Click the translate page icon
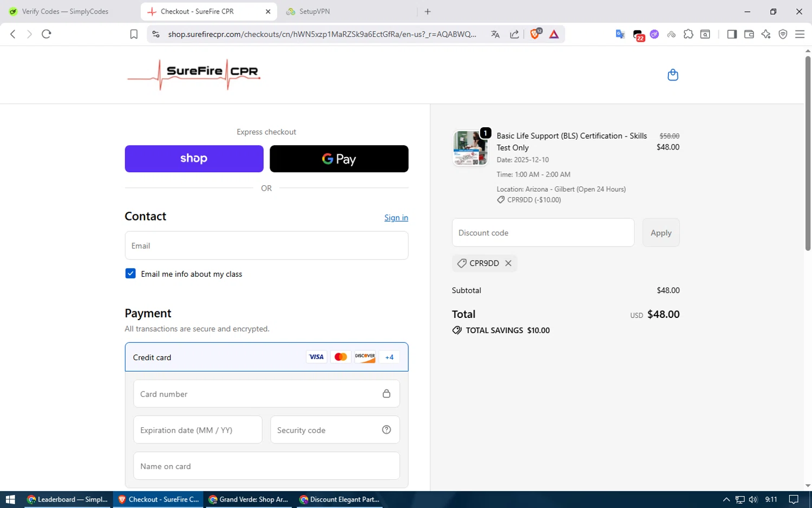 coord(495,34)
